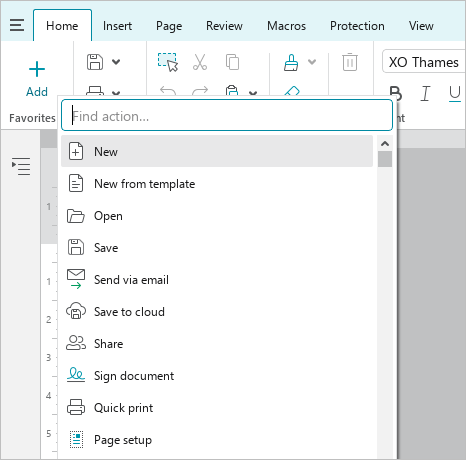Choose Sign document action

click(x=217, y=376)
